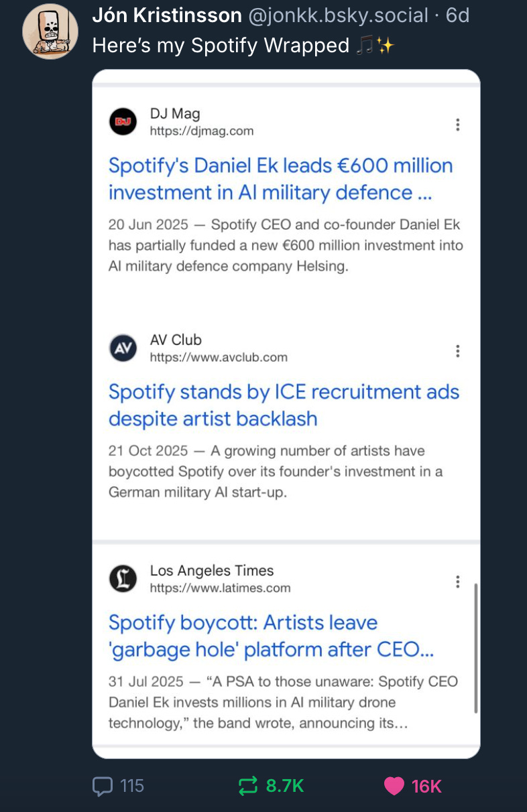Image resolution: width=527 pixels, height=812 pixels.
Task: Click the green repost arrows icon
Action: (x=248, y=786)
